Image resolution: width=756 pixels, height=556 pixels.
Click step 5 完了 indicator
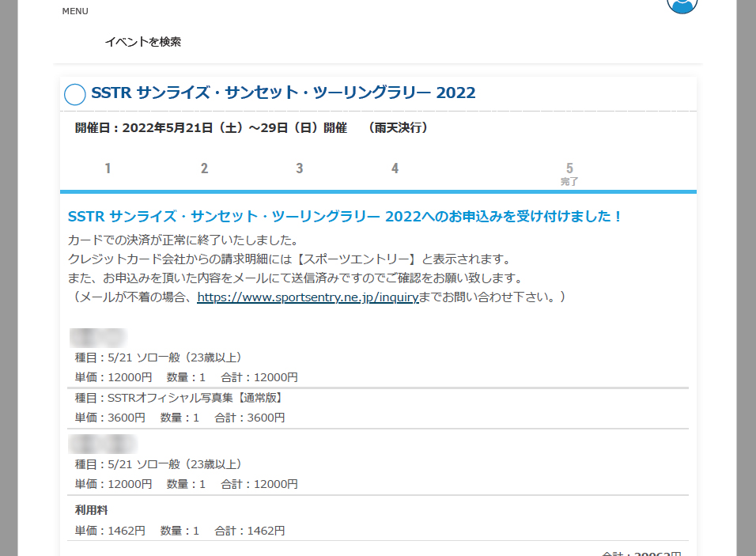569,173
